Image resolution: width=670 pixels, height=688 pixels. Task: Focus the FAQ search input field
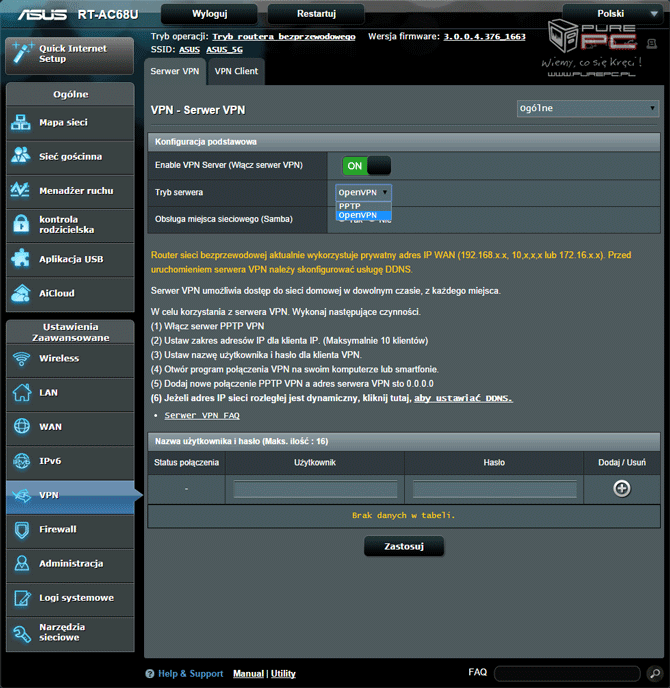click(567, 673)
